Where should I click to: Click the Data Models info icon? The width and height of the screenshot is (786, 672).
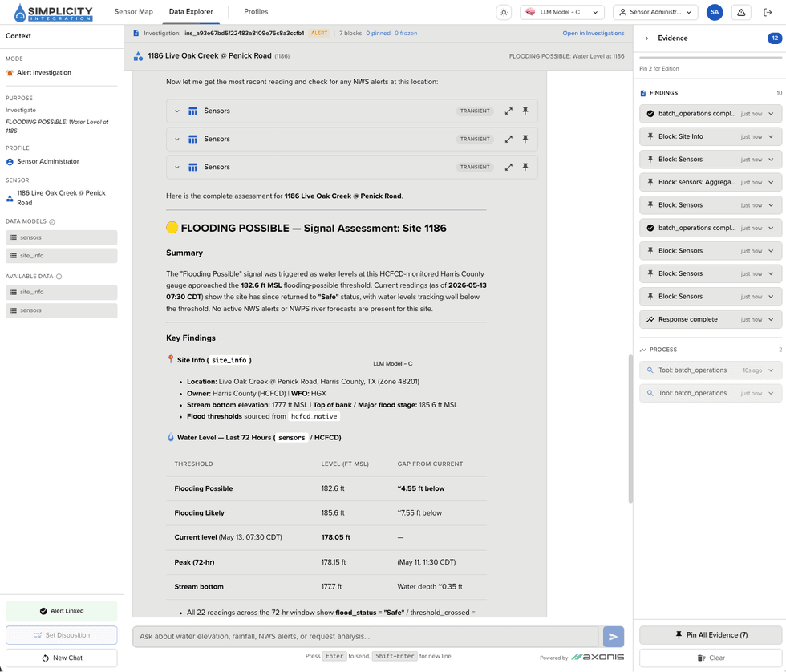pos(52,221)
